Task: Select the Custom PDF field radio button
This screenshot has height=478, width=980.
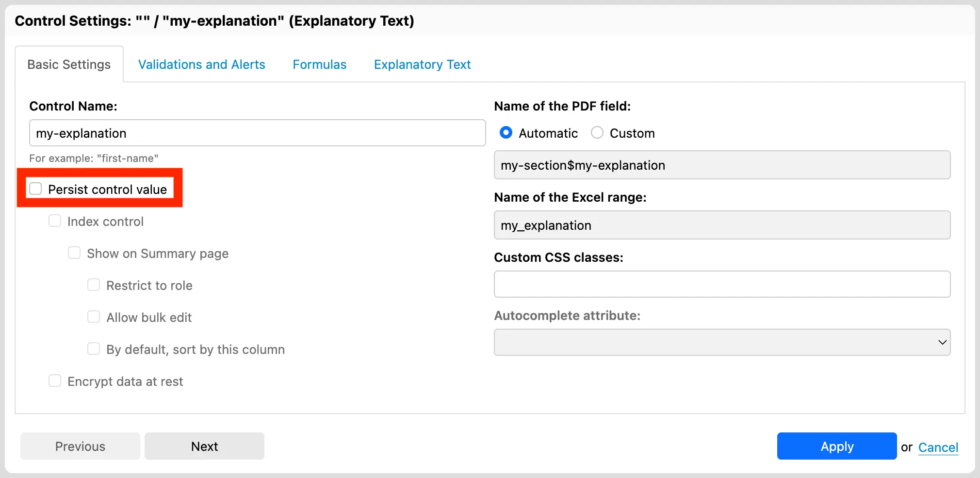Action: tap(597, 133)
